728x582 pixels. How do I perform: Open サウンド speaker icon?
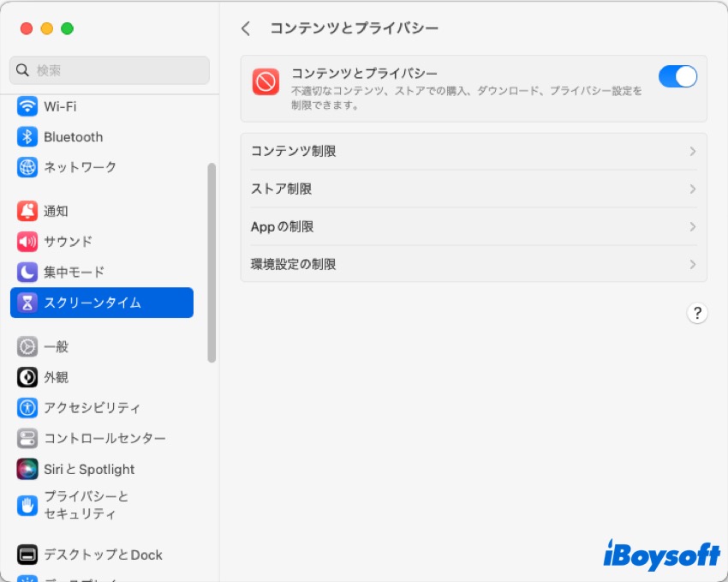27,242
